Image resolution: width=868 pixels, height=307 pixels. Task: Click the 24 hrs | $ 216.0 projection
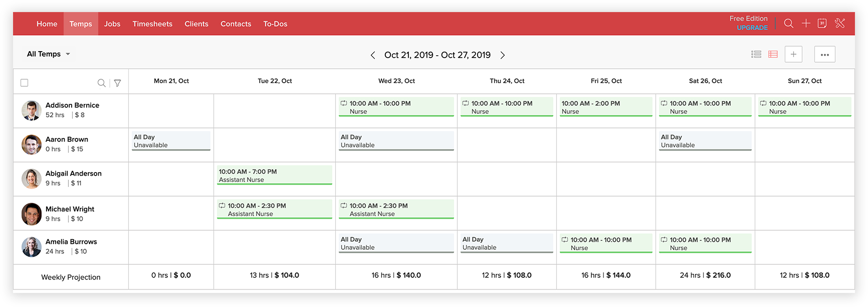click(705, 275)
